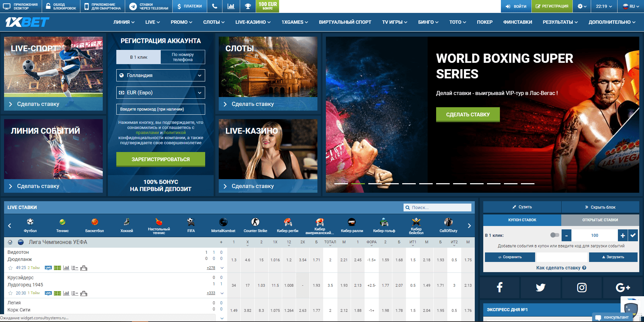
Task: Favorite the Videoton match with star
Action: (10, 268)
